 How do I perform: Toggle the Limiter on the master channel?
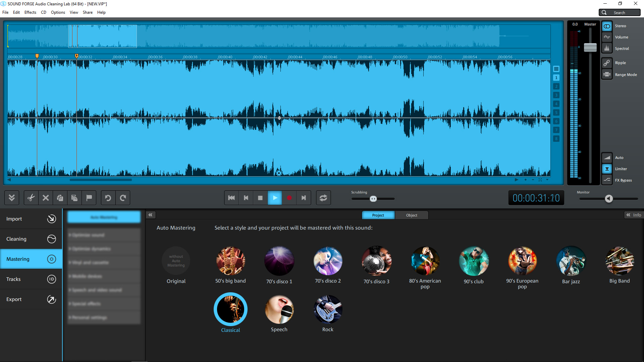[607, 169]
